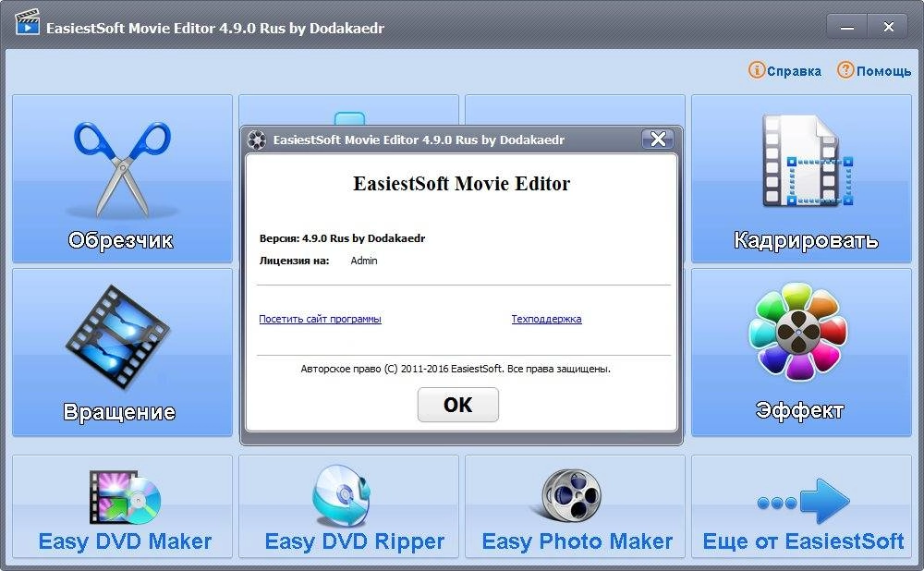Click the Помощь help link

click(874, 71)
